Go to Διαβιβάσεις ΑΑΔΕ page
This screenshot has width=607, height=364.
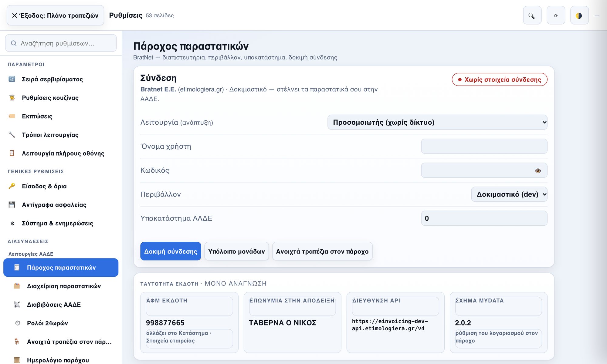61,305
